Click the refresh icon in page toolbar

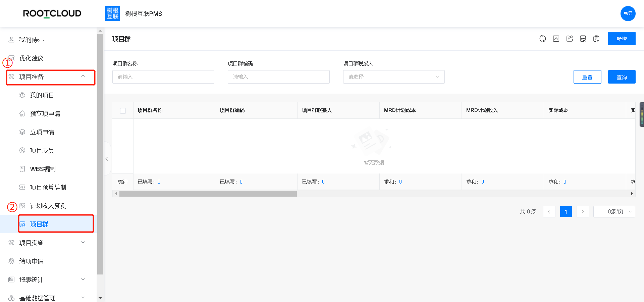point(543,39)
